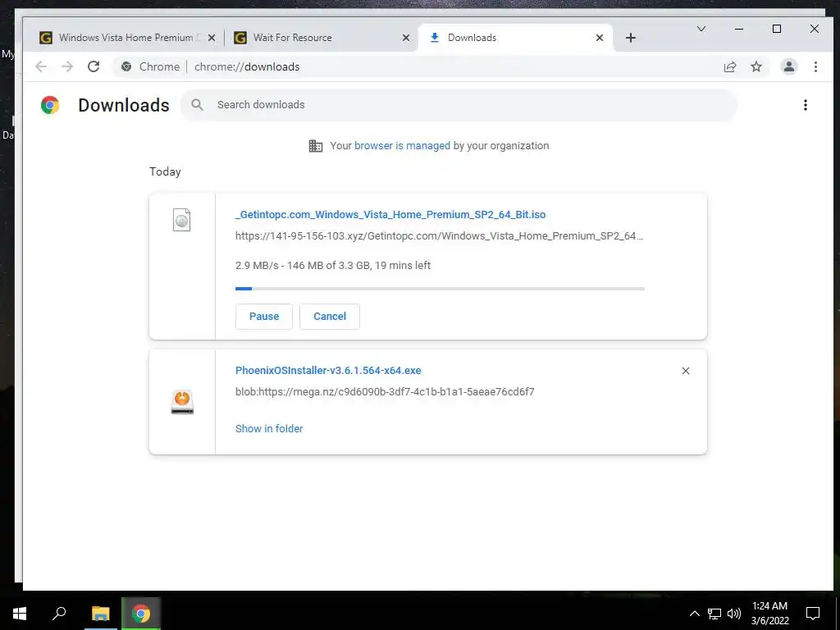Open the notification center icon
Screen dimensions: 840x630
(813, 614)
